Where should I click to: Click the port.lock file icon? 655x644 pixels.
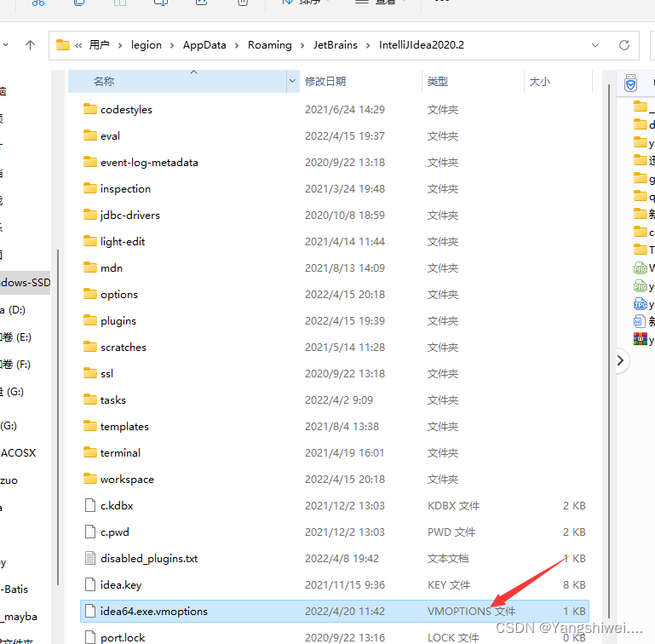(x=89, y=637)
